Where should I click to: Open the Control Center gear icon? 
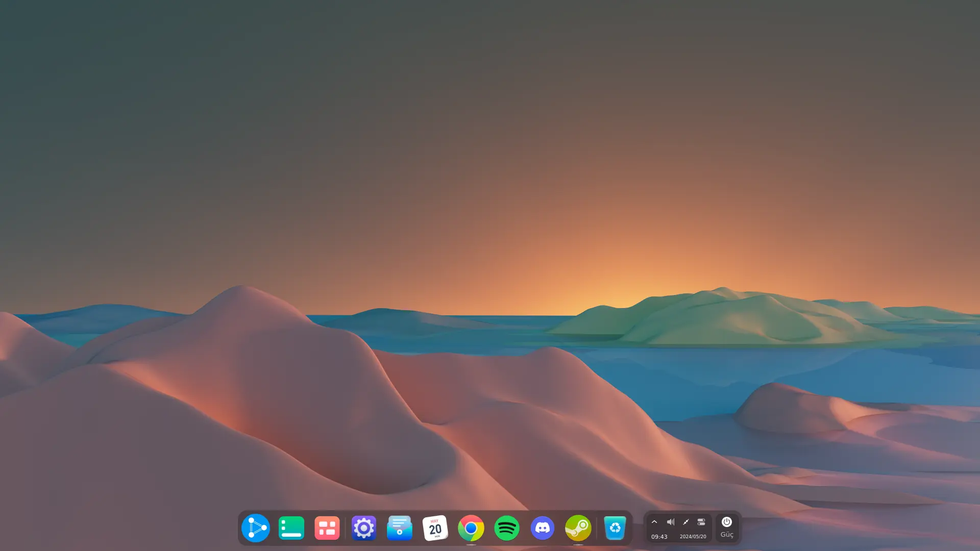364,528
